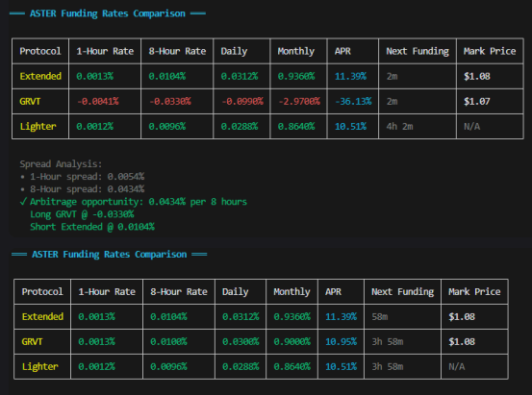Click Extended's 11.39% APR in the upper table

350,76
